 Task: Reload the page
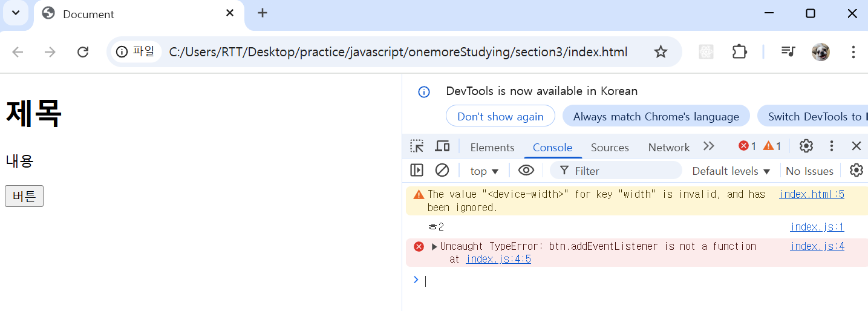[x=83, y=51]
